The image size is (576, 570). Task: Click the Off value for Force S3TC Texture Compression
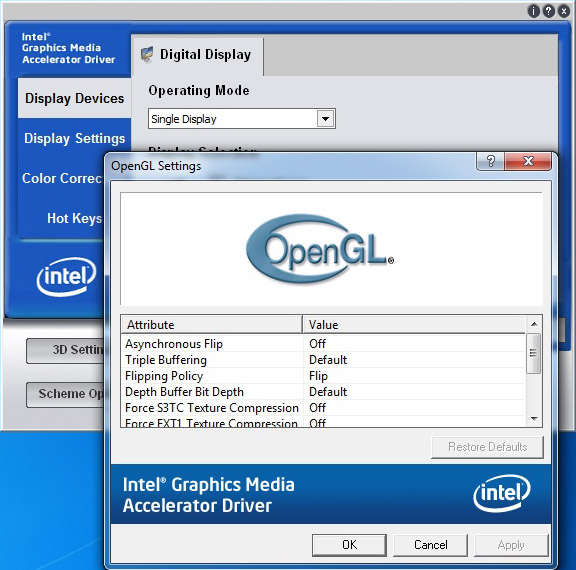pyautogui.click(x=317, y=408)
